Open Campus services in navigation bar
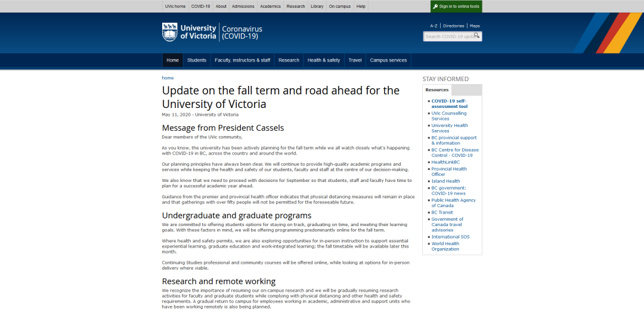Viewport: 644px width, 312px height. coord(388,60)
